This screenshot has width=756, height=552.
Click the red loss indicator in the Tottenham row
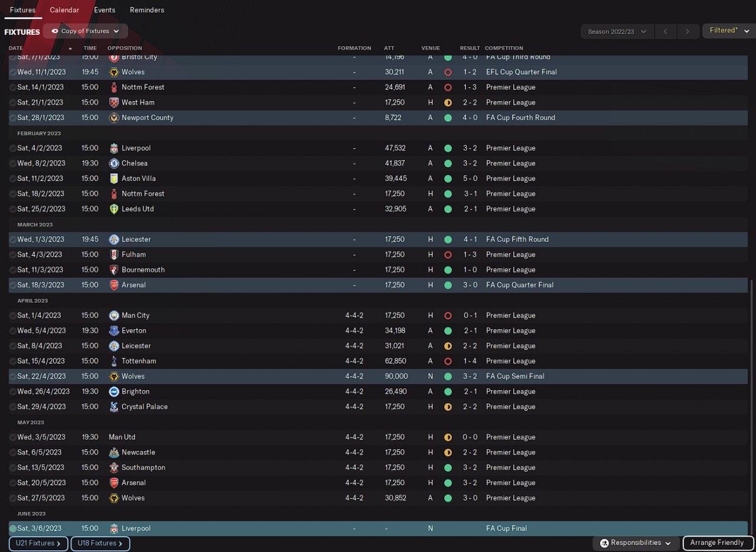pos(448,361)
